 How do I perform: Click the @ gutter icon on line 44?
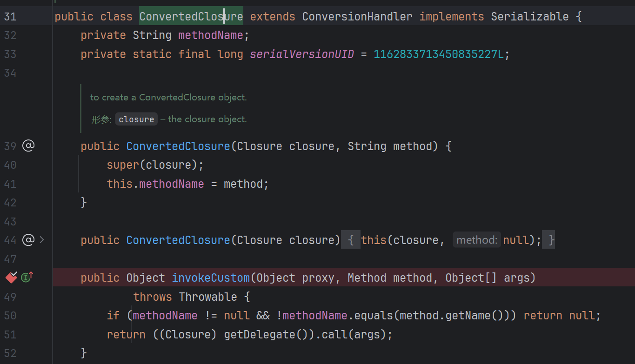coord(28,240)
